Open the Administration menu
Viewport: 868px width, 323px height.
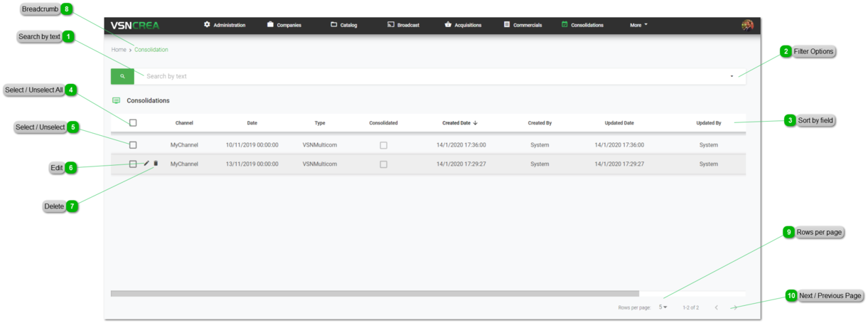[225, 25]
